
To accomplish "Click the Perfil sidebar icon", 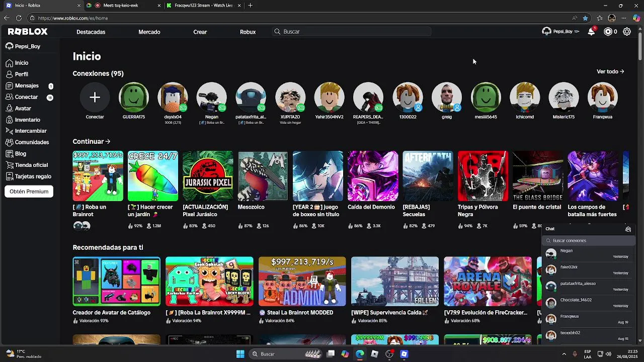I will tap(9, 74).
